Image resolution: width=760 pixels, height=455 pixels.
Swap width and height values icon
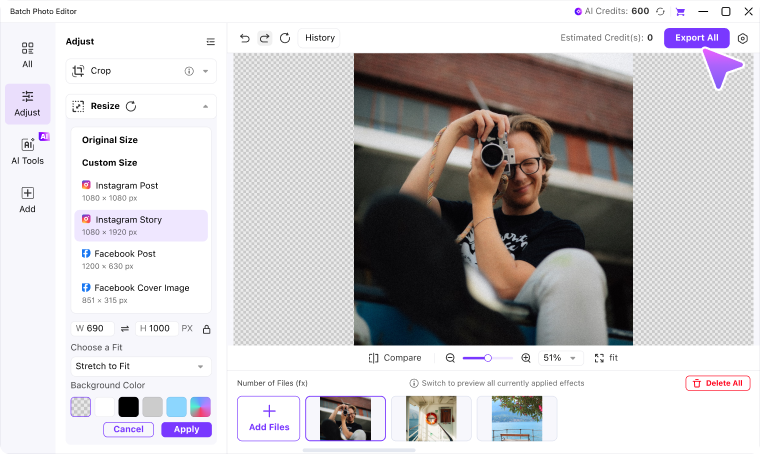(x=125, y=329)
